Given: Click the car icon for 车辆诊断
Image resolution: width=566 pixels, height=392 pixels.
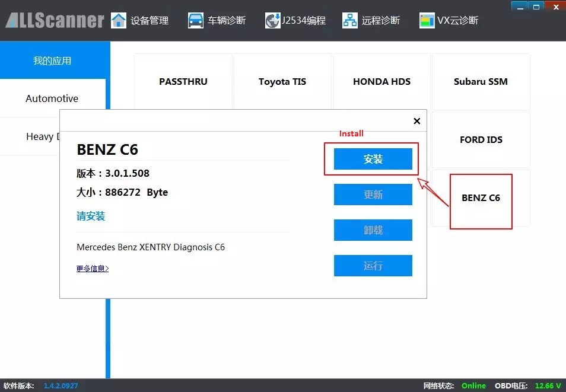Looking at the screenshot, I should pos(196,20).
